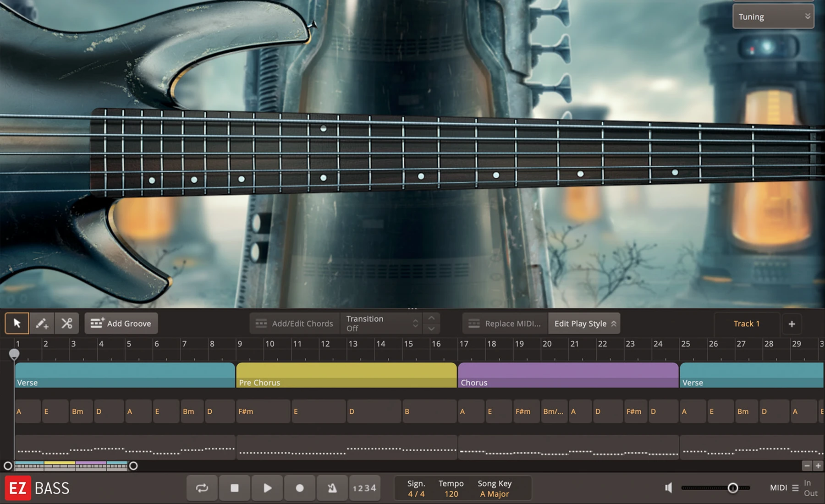Add a new track with plus
Screen dimensions: 825x504
(792, 324)
